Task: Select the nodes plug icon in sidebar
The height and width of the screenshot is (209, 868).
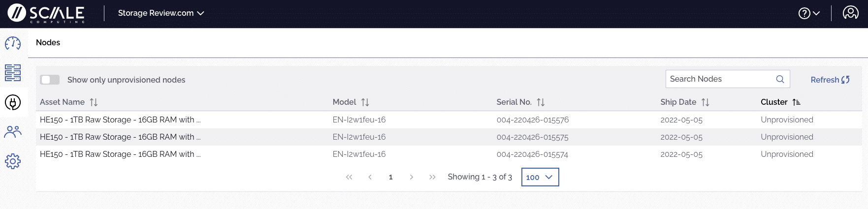Action: 13,102
